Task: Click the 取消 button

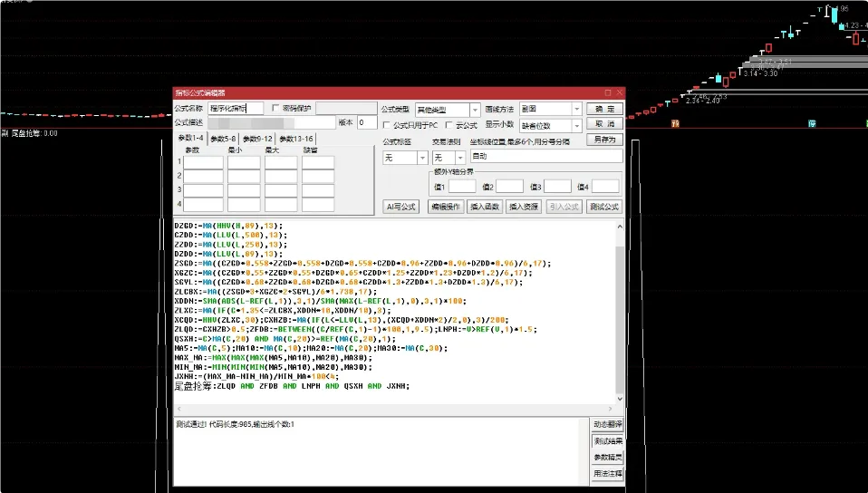Action: coord(604,123)
